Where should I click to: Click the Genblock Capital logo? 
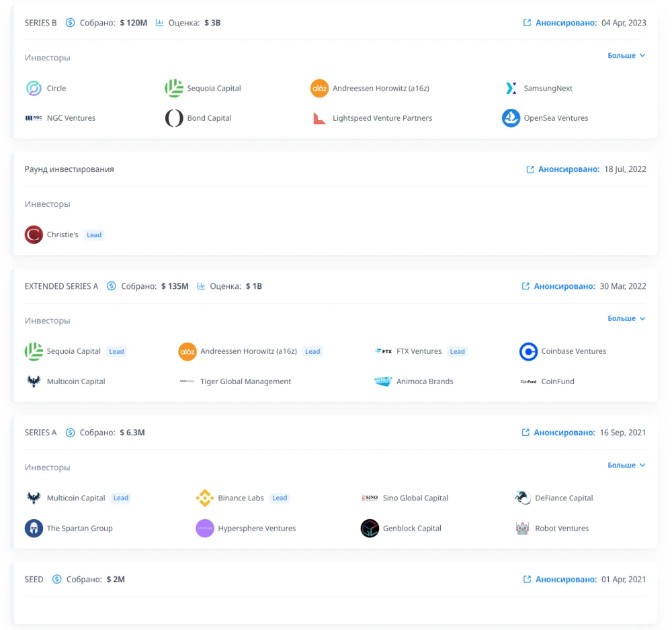click(370, 528)
